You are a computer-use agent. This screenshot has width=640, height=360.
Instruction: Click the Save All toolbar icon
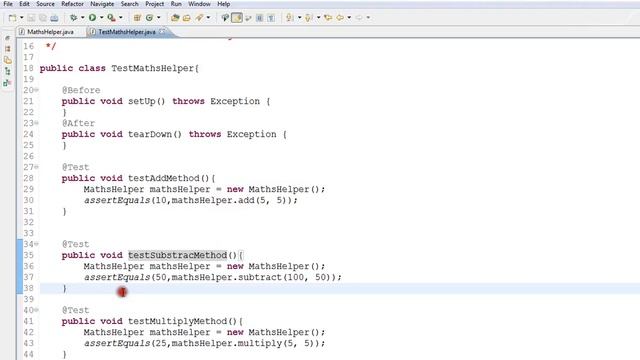(42, 18)
